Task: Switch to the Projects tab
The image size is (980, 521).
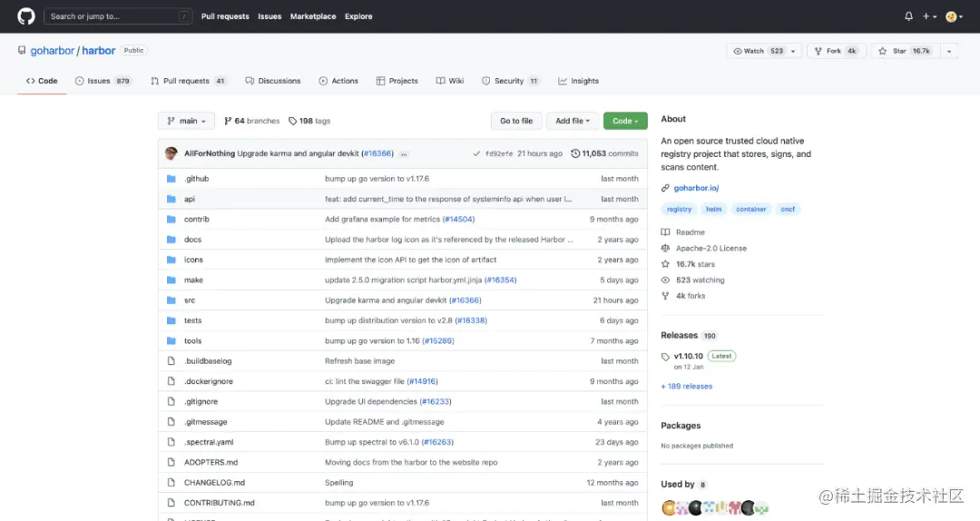Action: point(397,81)
